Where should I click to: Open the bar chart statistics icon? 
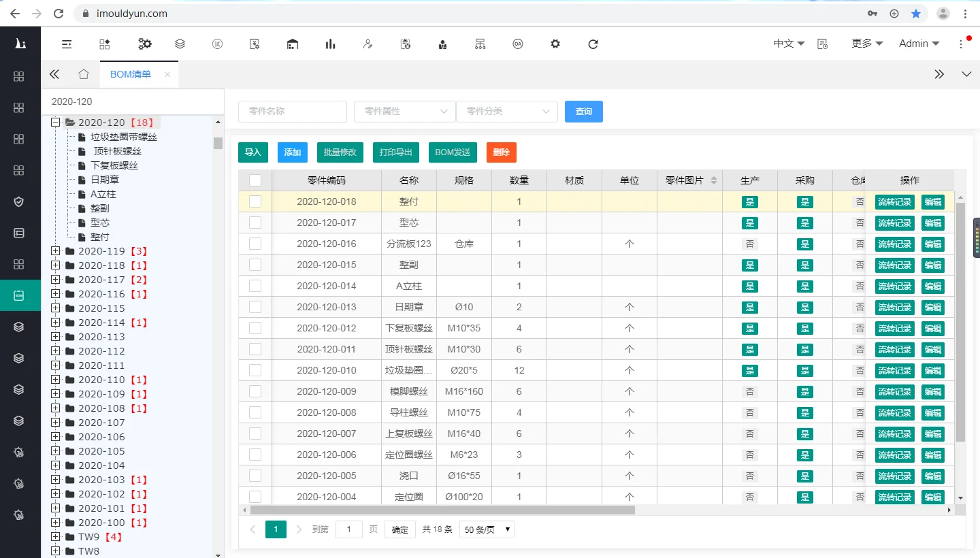[x=330, y=44]
